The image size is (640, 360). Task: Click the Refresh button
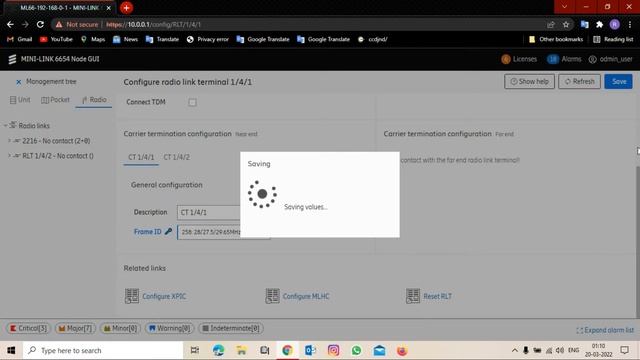click(x=579, y=82)
